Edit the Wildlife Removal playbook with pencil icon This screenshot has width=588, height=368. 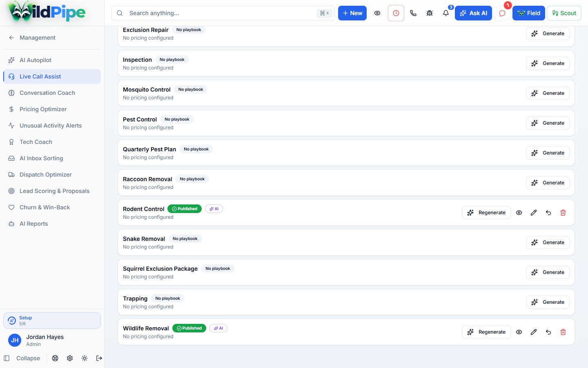[534, 332]
